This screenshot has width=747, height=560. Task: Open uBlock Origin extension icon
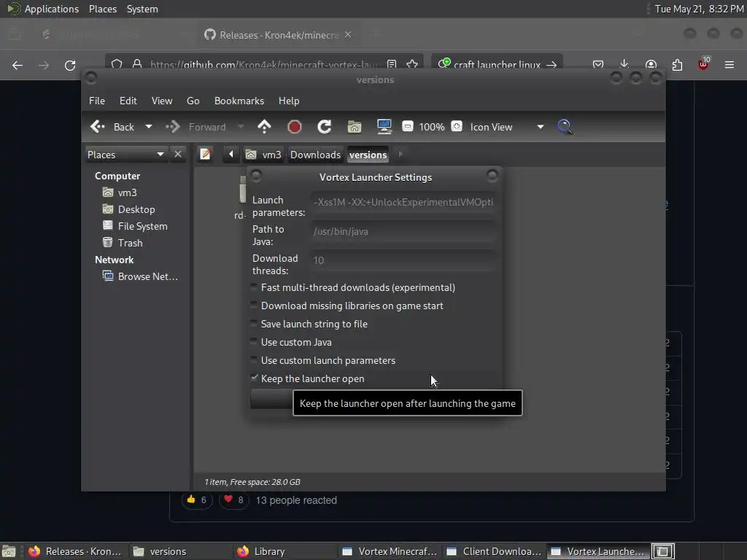click(x=703, y=64)
